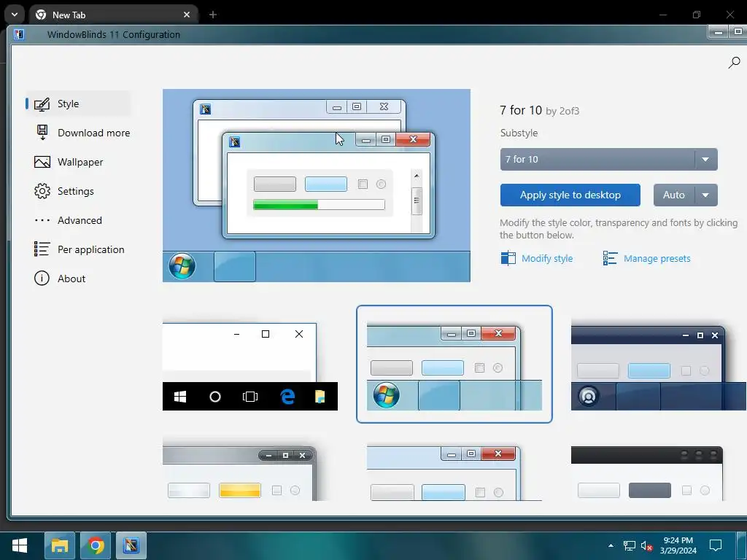Open the About section

(x=78, y=279)
